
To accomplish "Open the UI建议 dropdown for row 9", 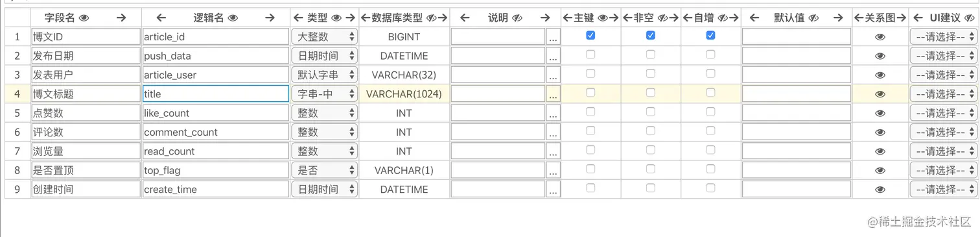I will (x=943, y=190).
